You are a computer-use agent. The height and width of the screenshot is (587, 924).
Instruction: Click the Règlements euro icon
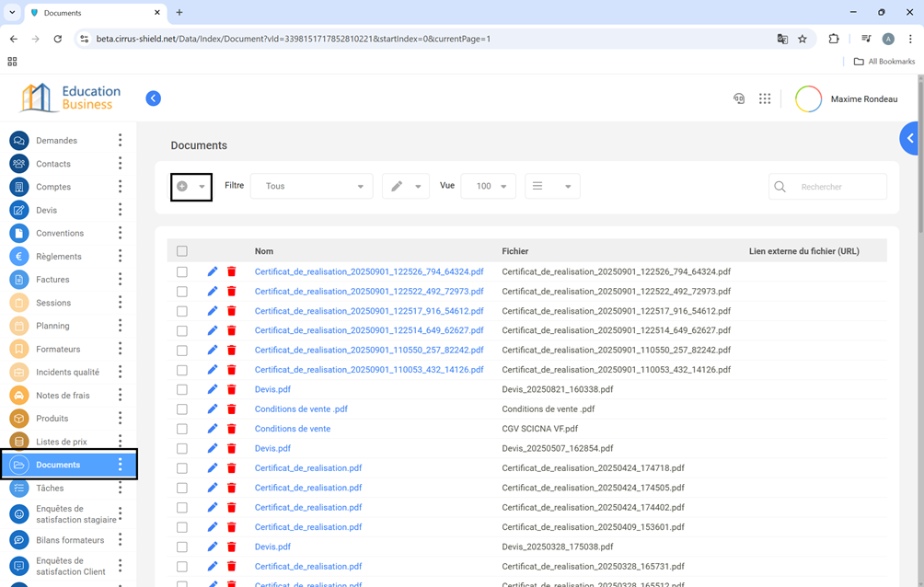18,257
